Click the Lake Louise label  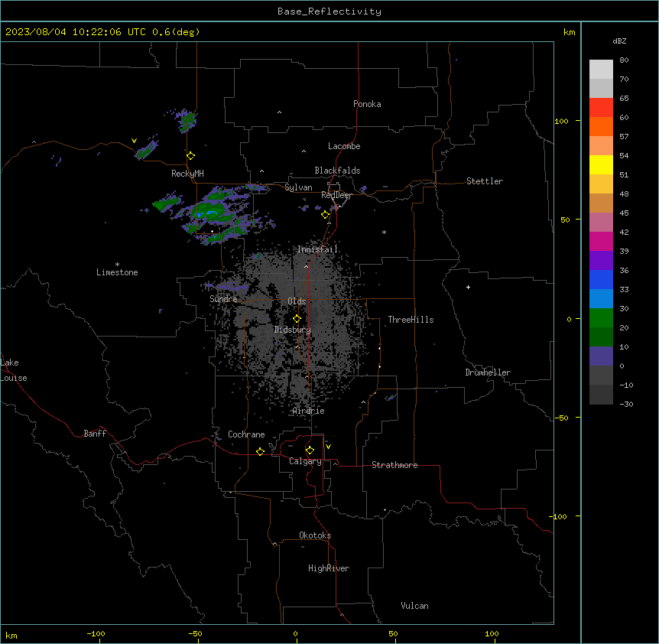click(14, 370)
